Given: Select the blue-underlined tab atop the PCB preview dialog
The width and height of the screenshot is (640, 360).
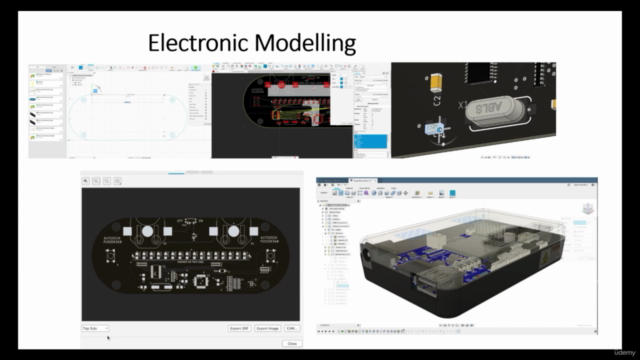Looking at the screenshot, I should (176, 173).
